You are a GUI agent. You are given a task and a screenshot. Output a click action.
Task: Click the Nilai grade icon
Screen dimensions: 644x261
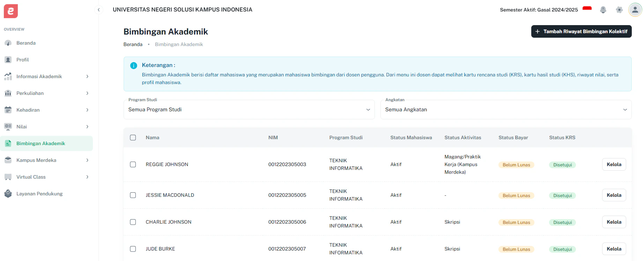coord(8,127)
